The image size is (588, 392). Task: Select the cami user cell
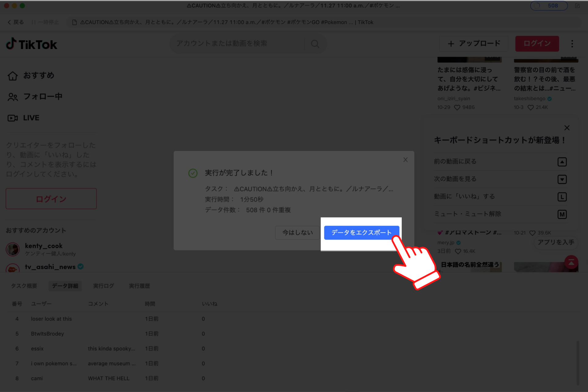coord(37,379)
